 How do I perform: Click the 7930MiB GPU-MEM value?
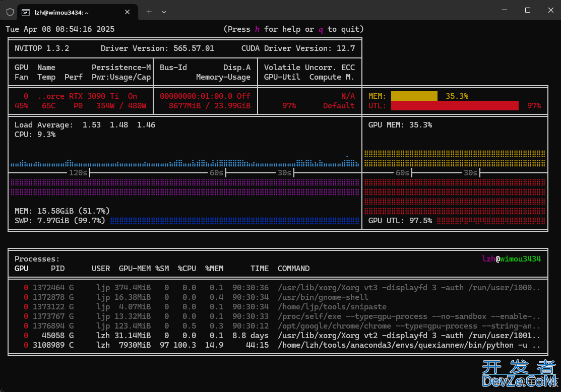pos(135,346)
